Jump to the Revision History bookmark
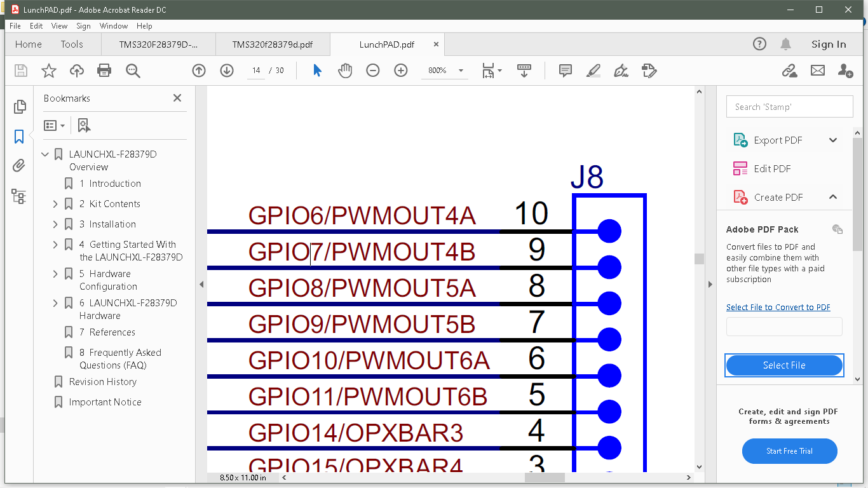The image size is (868, 488). pos(103,382)
